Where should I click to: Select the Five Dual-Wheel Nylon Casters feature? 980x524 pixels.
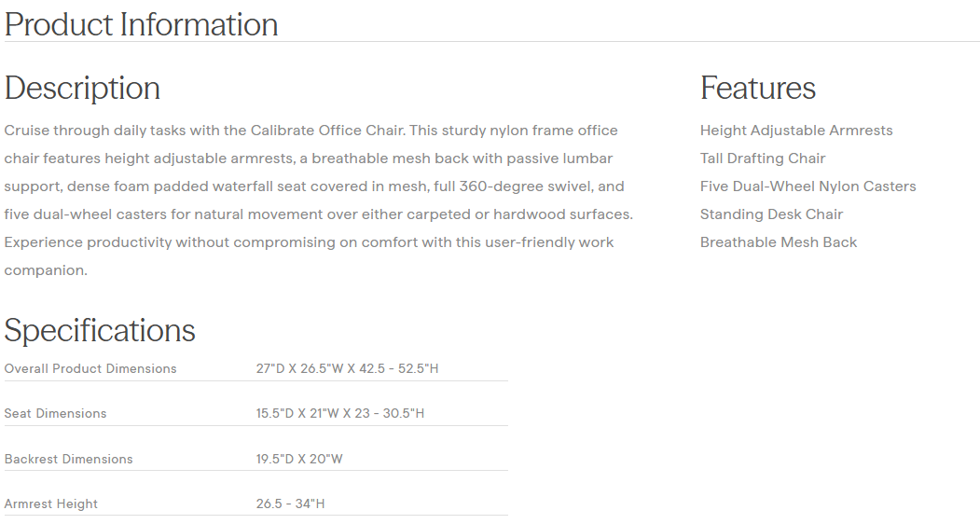point(807,186)
